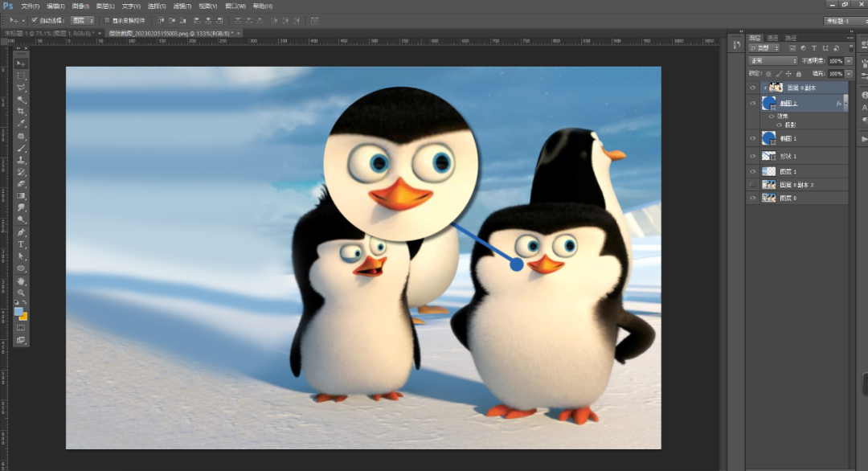
Task: Click the smart object filter icon
Action: click(x=836, y=49)
